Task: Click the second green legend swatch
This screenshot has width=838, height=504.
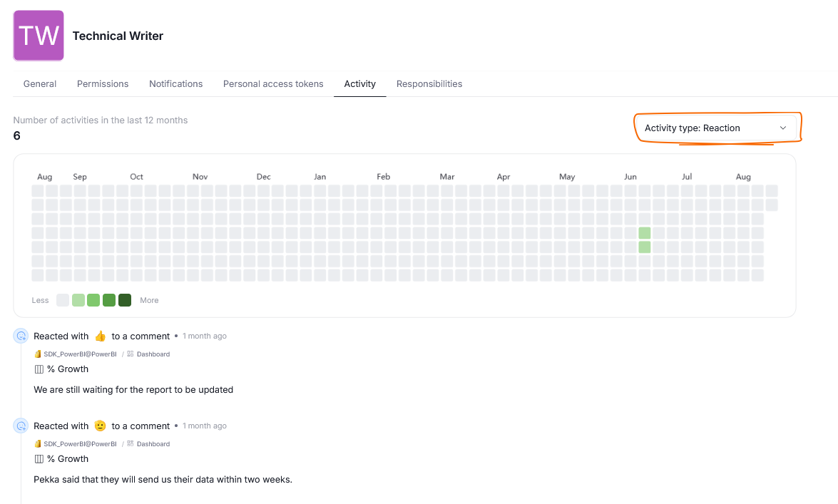Action: 93,300
